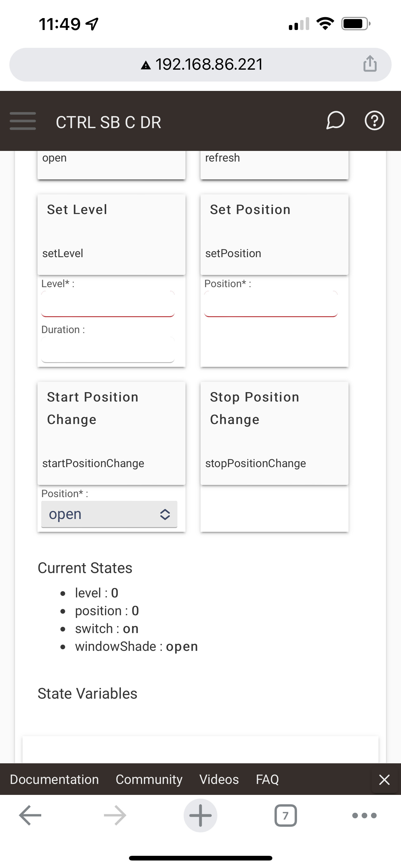Screen dimensions: 401x868
Task: Open a new tab with plus button
Action: (200, 816)
